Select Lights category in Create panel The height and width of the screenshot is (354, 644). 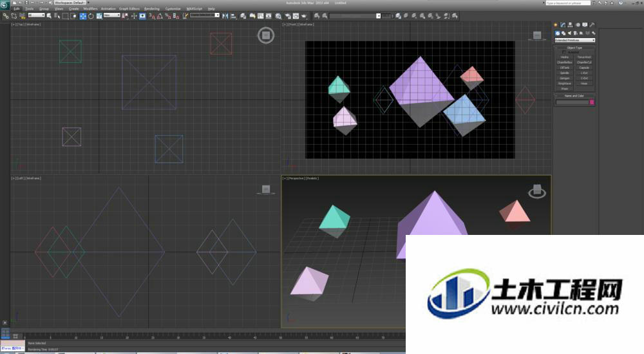coord(569,33)
